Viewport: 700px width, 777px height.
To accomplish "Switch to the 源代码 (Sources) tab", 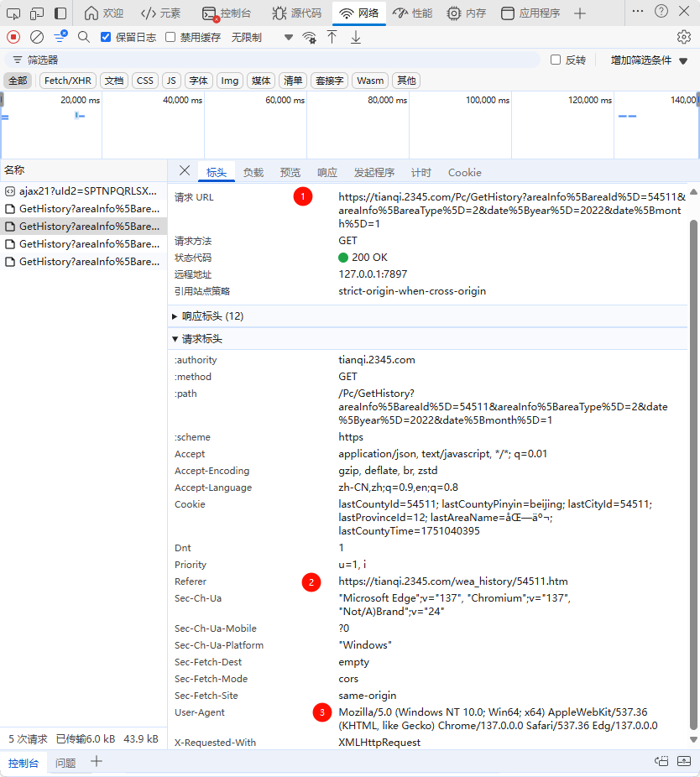I will [x=296, y=13].
